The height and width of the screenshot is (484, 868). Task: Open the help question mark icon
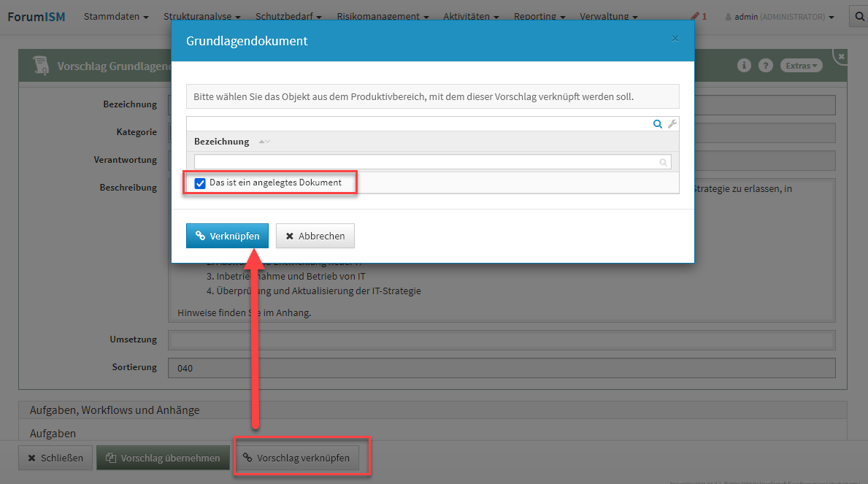tap(766, 66)
